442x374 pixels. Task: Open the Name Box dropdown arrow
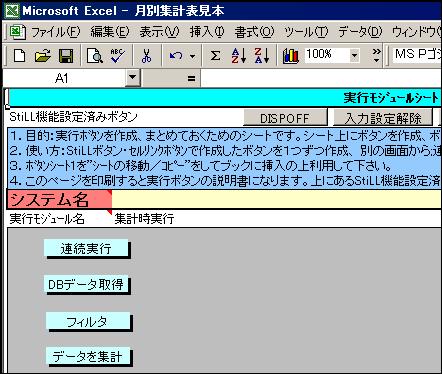pyautogui.click(x=132, y=78)
